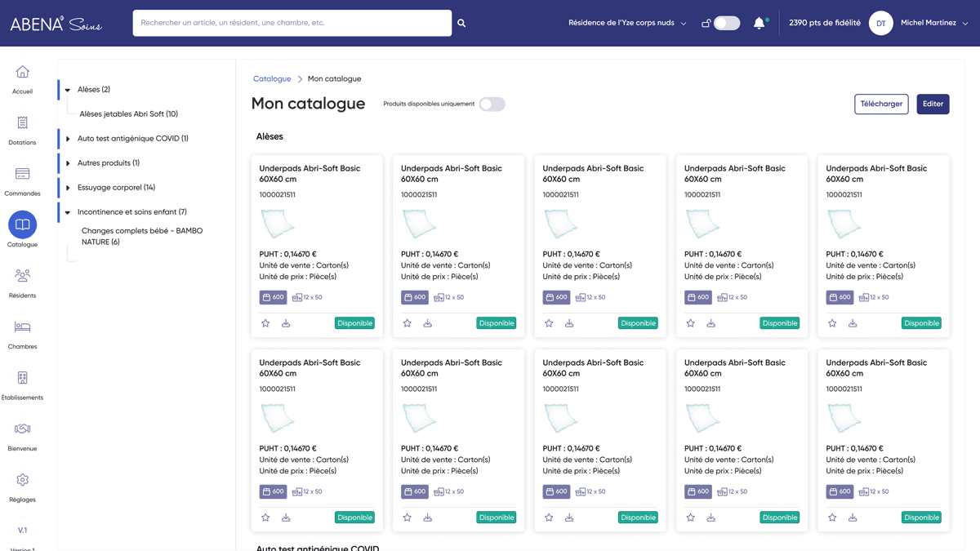Image resolution: width=980 pixels, height=551 pixels.
Task: Click the 2390 pts de fidélité text
Action: pos(825,23)
